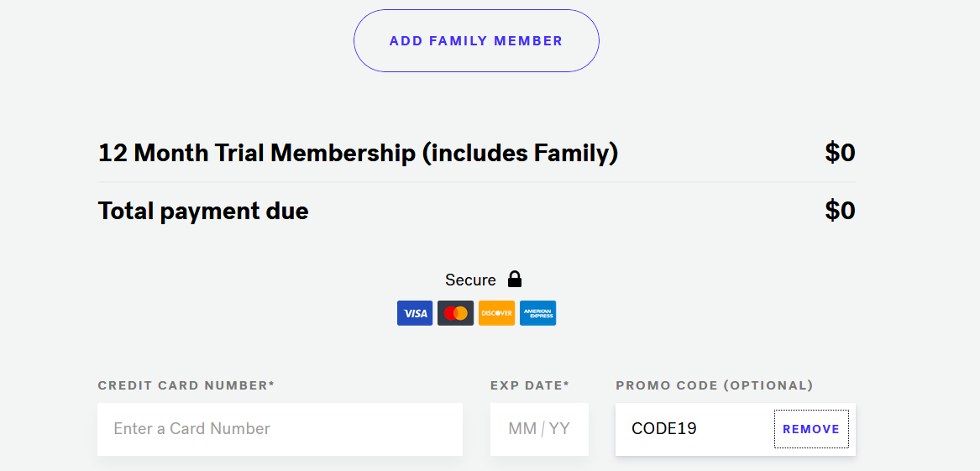The height and width of the screenshot is (471, 980).
Task: Click the 12 Month Trial Membership line
Action: click(x=476, y=153)
